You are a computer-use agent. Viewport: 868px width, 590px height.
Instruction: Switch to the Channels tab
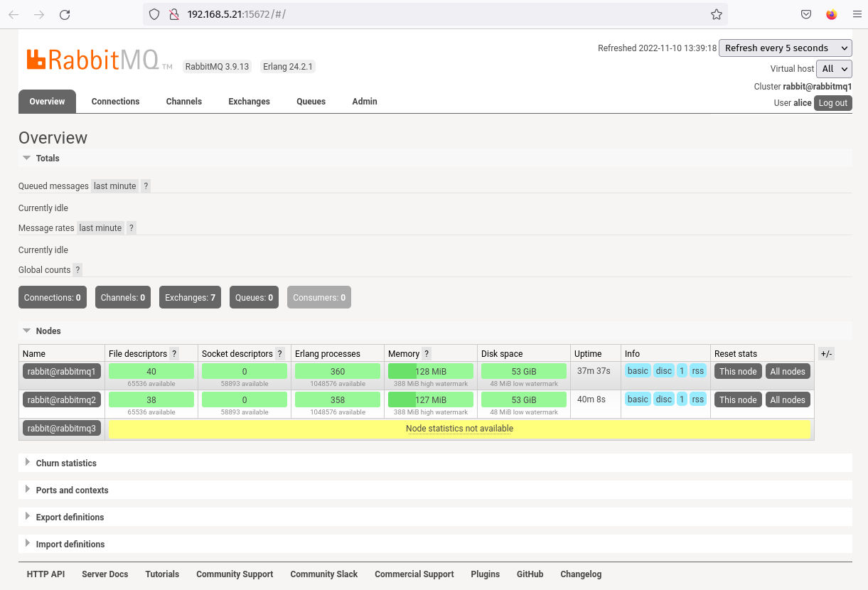pos(184,102)
